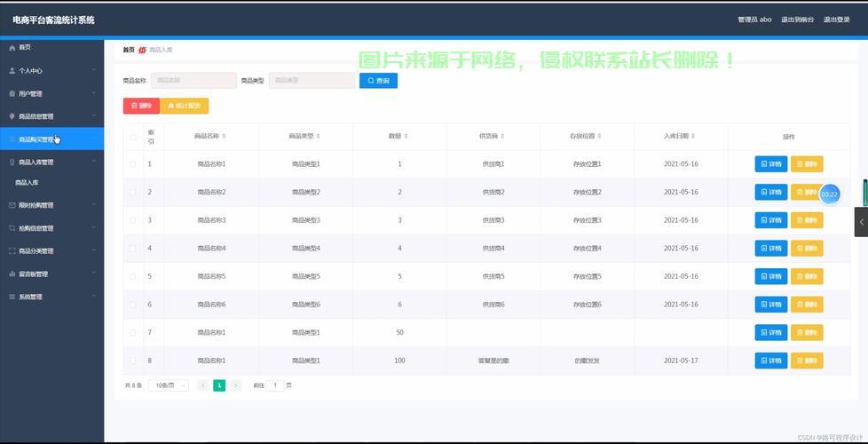Expand 系统管理 using its chevron

tap(93, 297)
